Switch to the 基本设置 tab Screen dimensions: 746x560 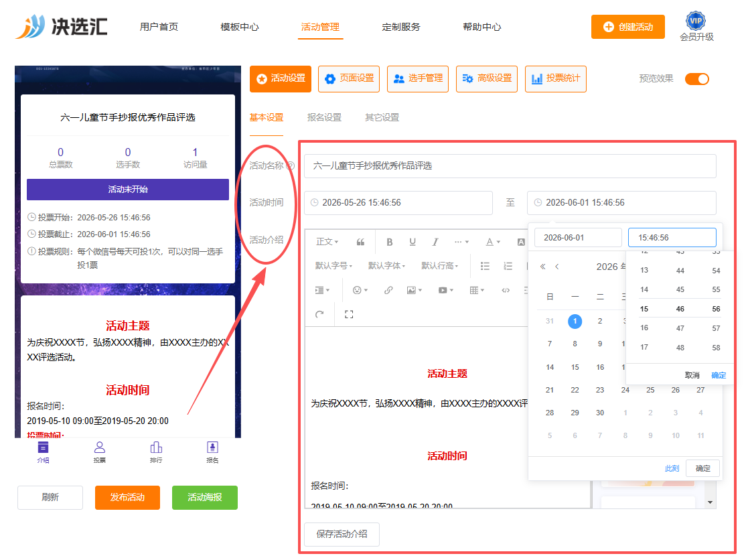click(267, 117)
